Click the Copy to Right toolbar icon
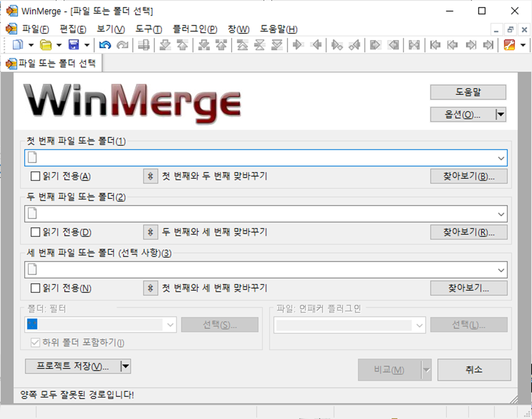 (x=298, y=45)
